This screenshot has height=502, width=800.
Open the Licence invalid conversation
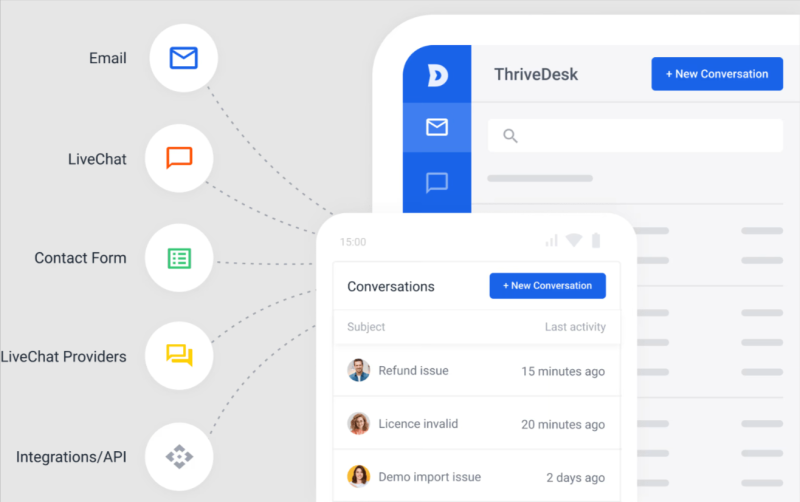pyautogui.click(x=477, y=423)
